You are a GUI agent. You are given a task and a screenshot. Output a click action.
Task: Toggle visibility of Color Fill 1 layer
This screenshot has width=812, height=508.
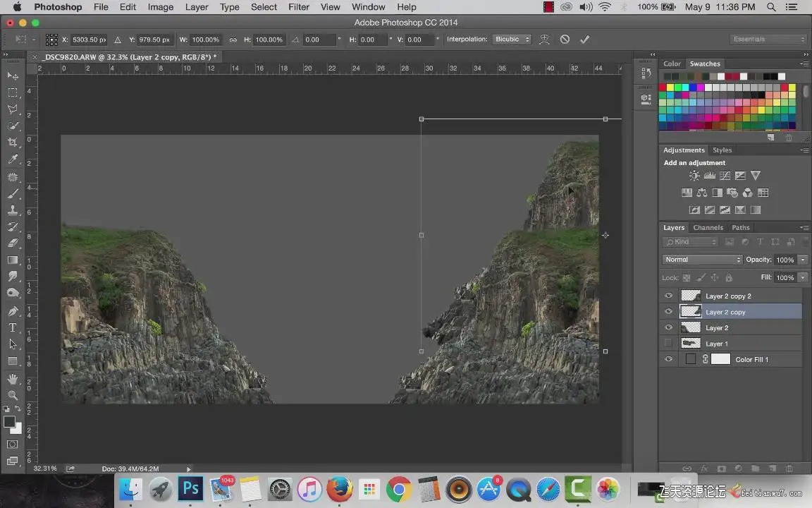pyautogui.click(x=668, y=360)
